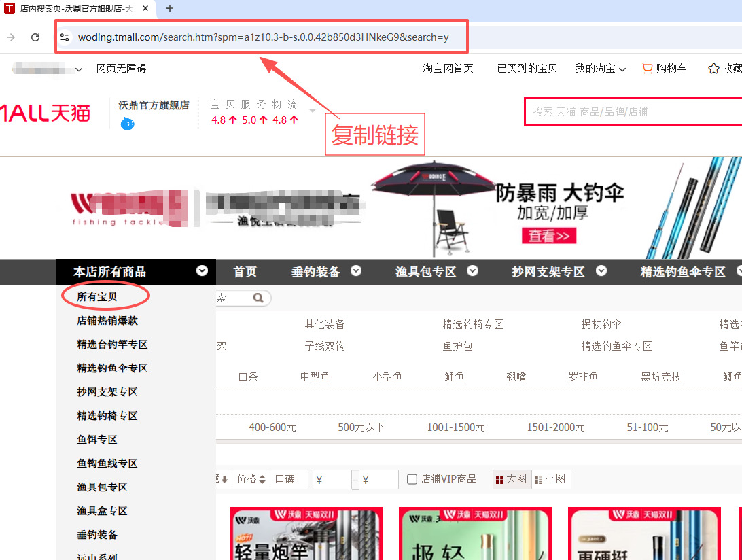The height and width of the screenshot is (560, 742).
Task: Filter by 鲤鱼 fish type
Action: click(x=455, y=377)
